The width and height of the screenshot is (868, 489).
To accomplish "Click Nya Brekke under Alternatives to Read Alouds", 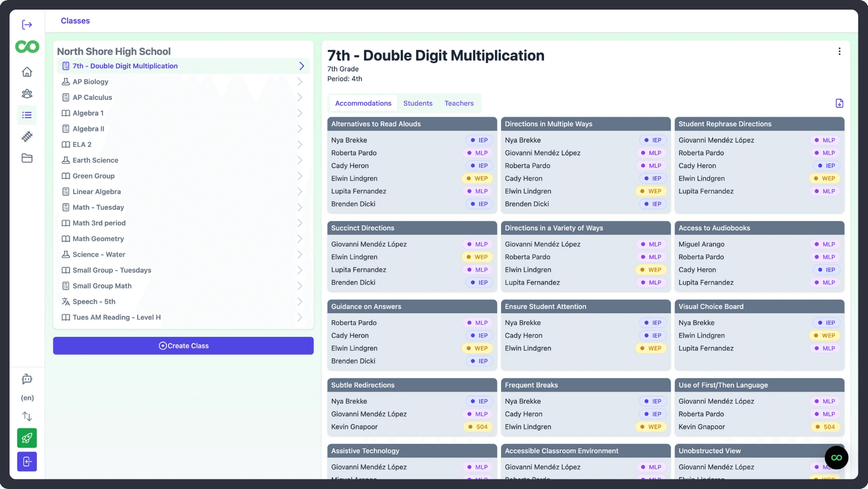I will (x=349, y=140).
